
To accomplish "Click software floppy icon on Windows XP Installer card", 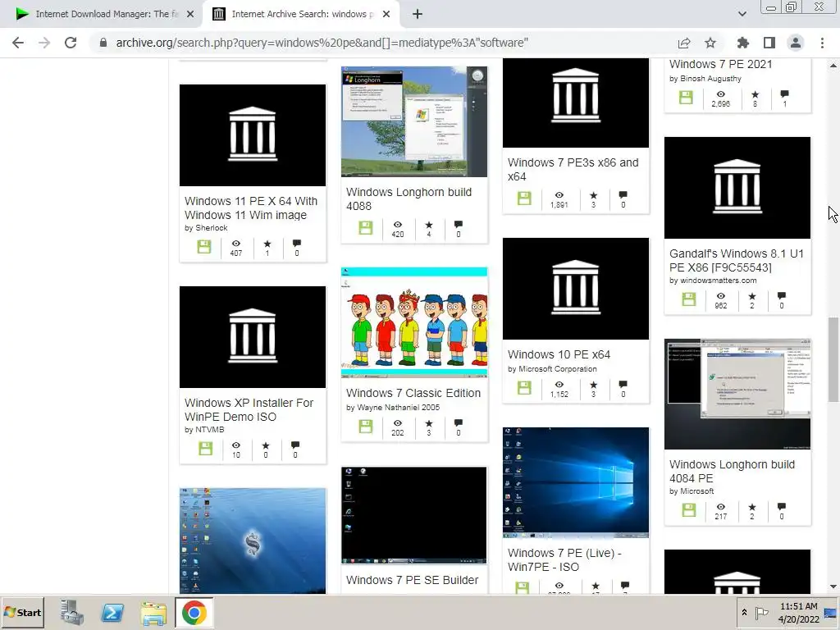I will pos(206,449).
